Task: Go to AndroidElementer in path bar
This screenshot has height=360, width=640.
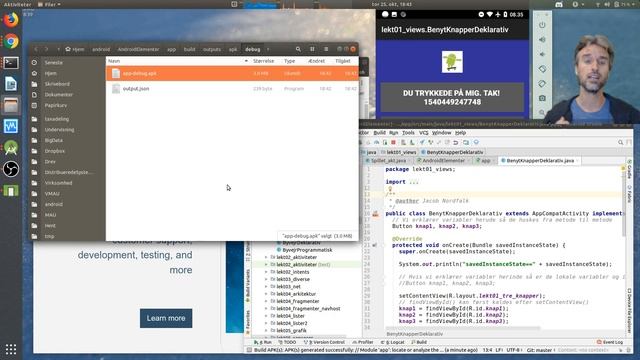Action: click(x=138, y=49)
